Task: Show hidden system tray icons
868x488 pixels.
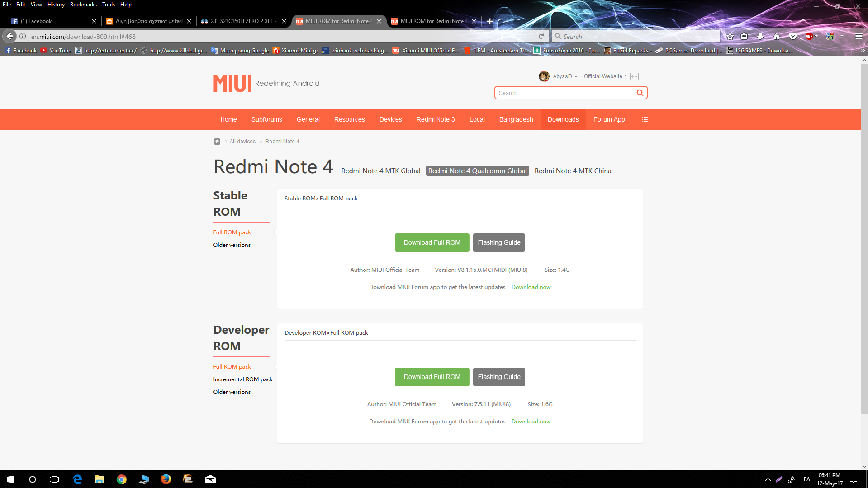Action: point(768,479)
